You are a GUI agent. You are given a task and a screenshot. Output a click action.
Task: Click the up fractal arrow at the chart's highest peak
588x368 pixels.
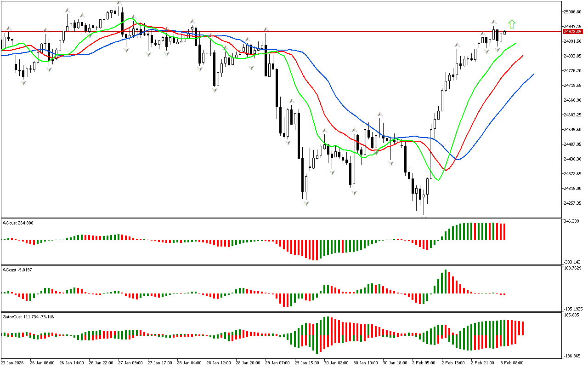point(119,3)
